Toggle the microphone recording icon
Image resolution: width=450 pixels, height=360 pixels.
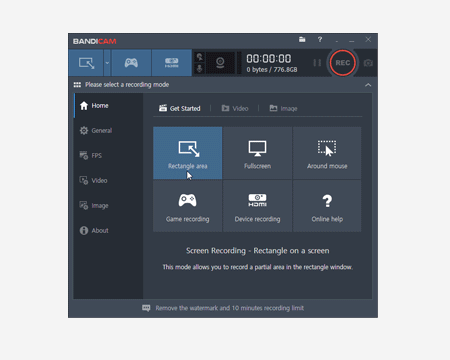click(199, 68)
